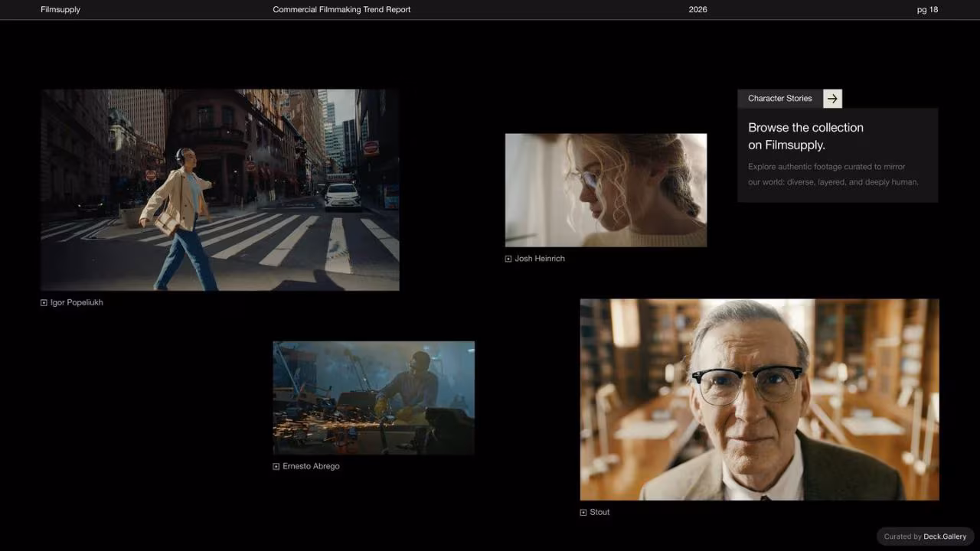Click the Deck.Gallery curated-by badge
980x551 pixels.
click(x=925, y=536)
